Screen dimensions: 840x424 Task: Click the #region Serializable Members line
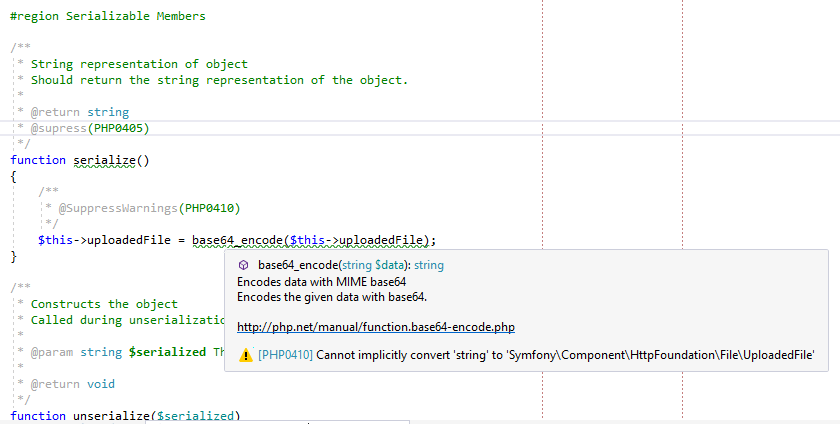click(x=108, y=16)
